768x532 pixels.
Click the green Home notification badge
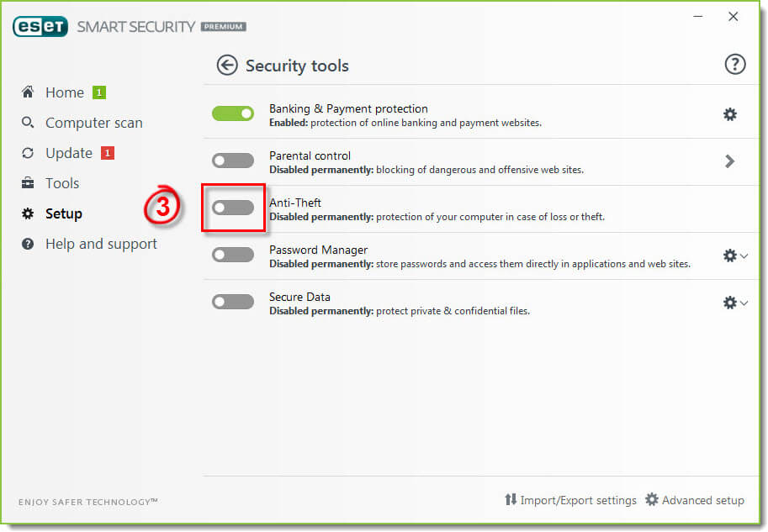pos(99,92)
